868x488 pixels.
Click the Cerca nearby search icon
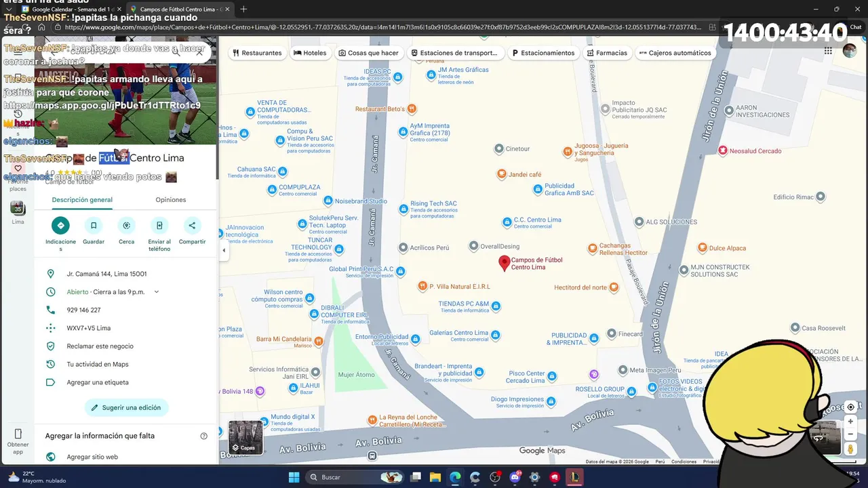(126, 225)
